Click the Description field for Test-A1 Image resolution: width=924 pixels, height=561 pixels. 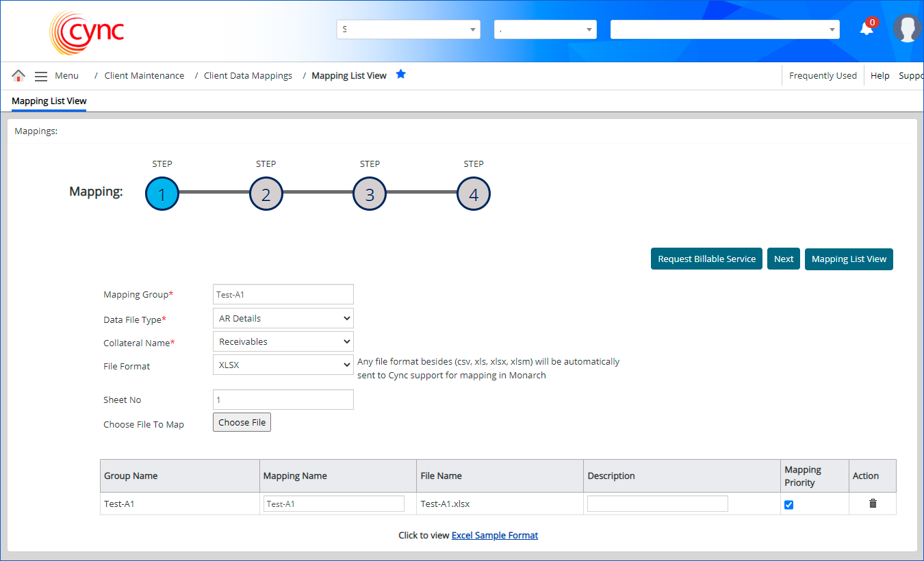point(657,504)
